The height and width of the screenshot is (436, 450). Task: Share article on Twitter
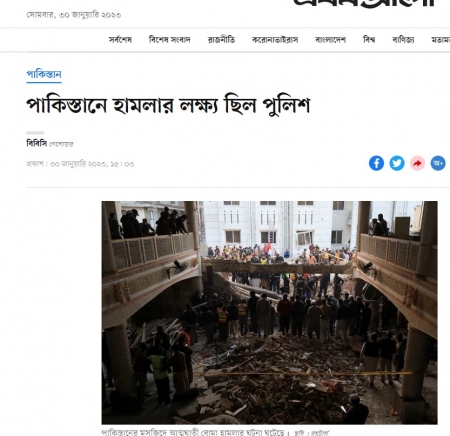point(397,163)
